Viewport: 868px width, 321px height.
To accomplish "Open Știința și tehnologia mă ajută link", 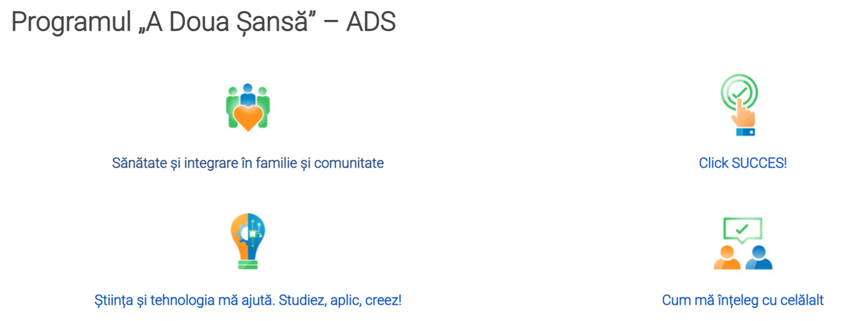I will [x=248, y=300].
